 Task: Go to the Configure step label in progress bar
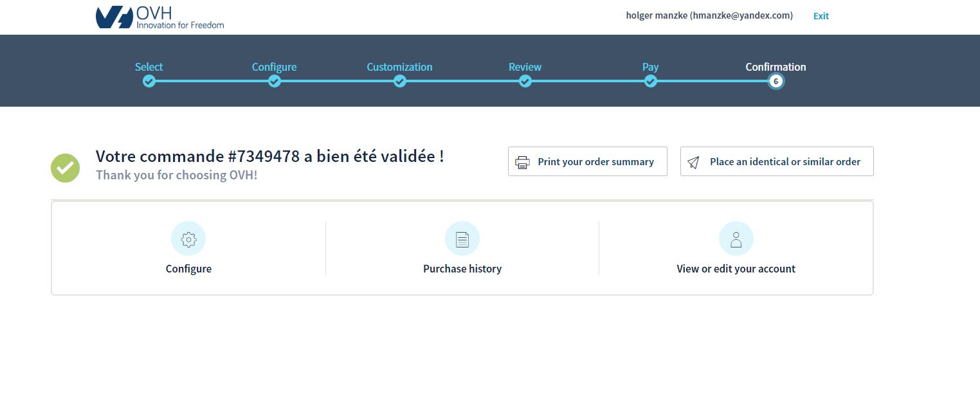[x=274, y=67]
